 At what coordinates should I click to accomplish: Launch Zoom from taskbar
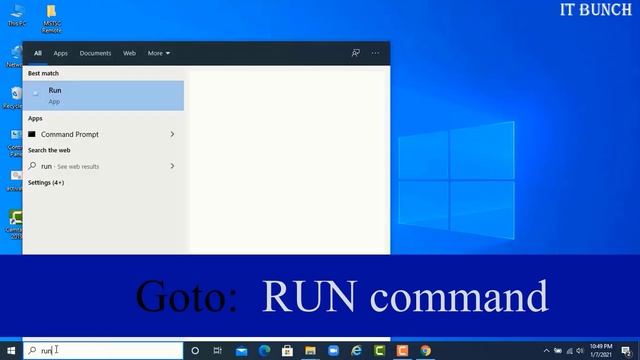pyautogui.click(x=333, y=351)
